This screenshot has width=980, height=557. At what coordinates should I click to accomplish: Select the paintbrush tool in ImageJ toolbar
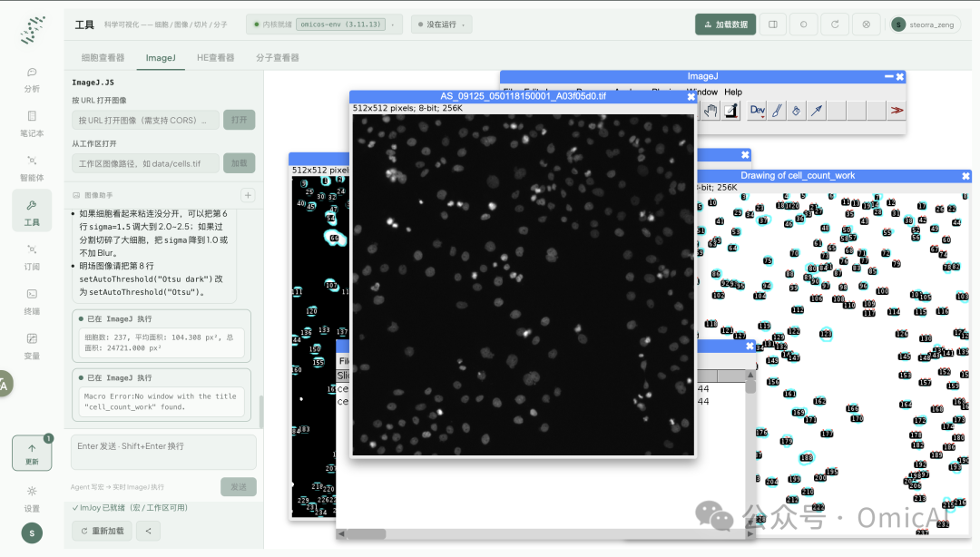coord(777,111)
